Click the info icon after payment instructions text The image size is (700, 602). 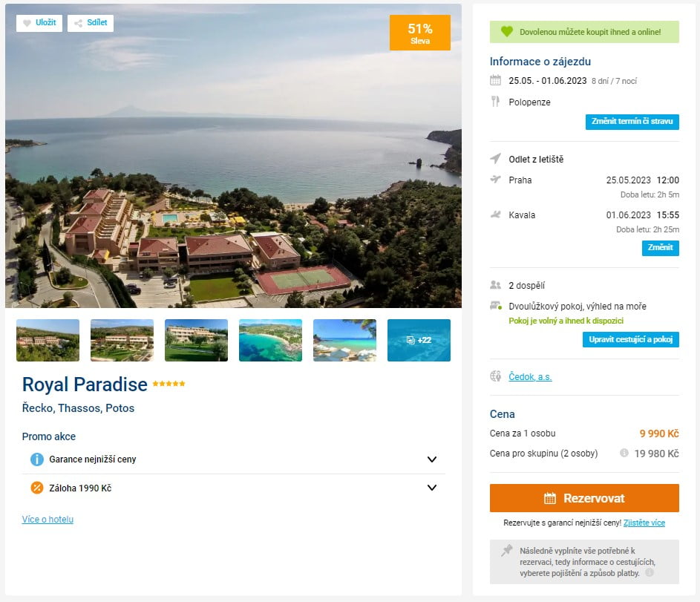[x=650, y=572]
